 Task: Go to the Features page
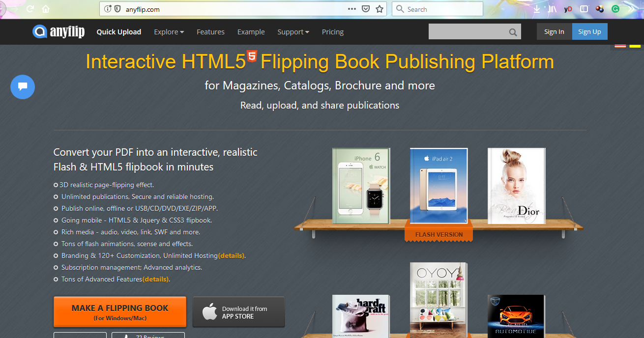210,32
